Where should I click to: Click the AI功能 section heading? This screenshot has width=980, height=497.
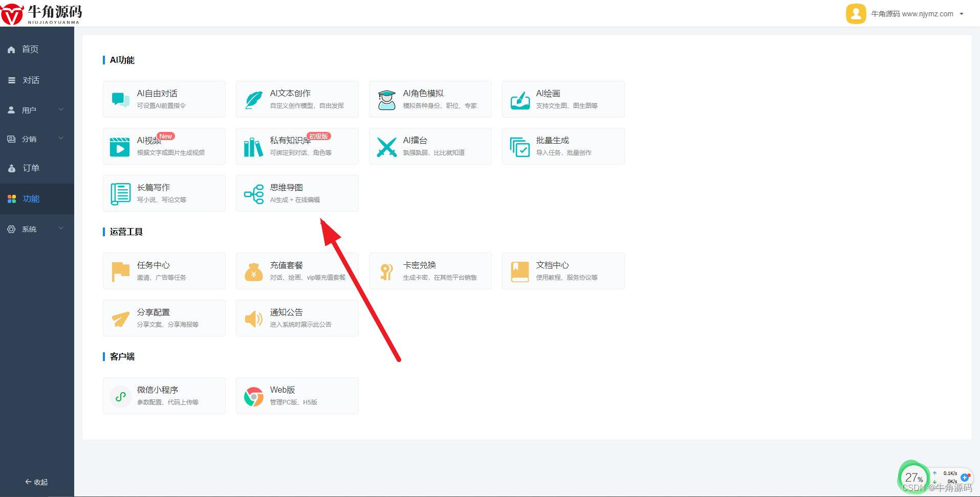[122, 60]
